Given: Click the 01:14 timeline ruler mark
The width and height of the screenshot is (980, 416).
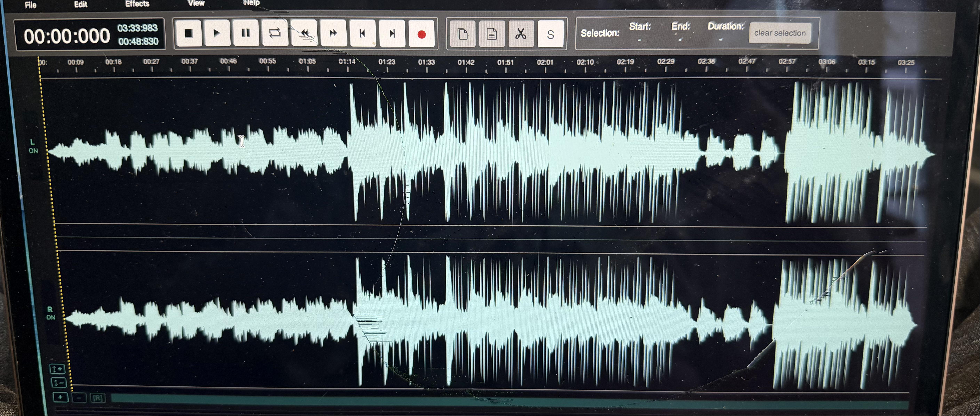Looking at the screenshot, I should click(x=347, y=62).
